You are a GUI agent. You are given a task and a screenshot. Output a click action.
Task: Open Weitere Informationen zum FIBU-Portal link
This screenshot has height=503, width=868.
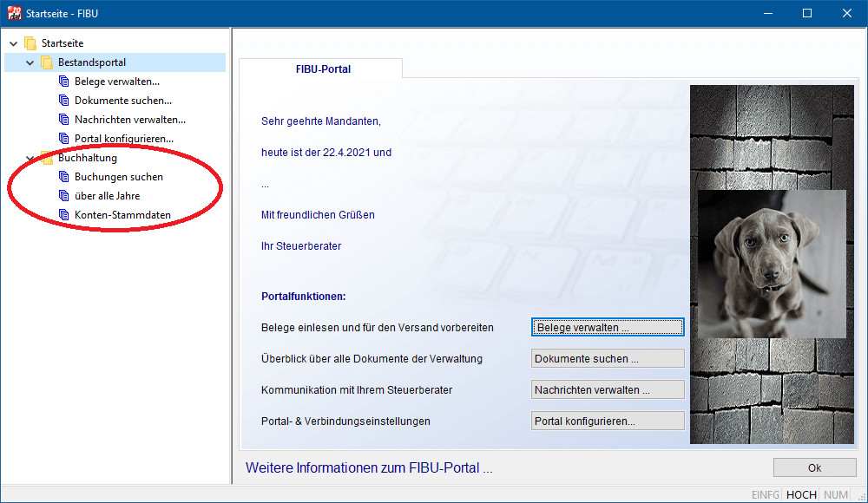(x=369, y=468)
